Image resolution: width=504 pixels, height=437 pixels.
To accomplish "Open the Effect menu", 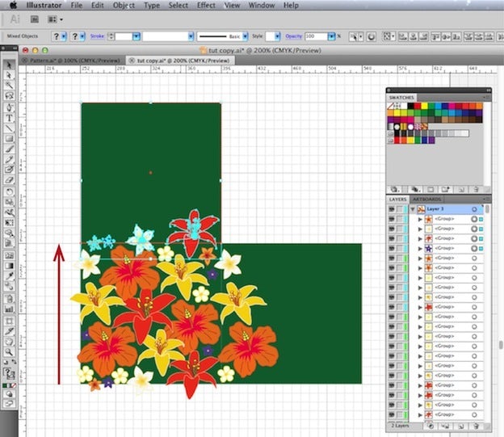I will pos(206,5).
